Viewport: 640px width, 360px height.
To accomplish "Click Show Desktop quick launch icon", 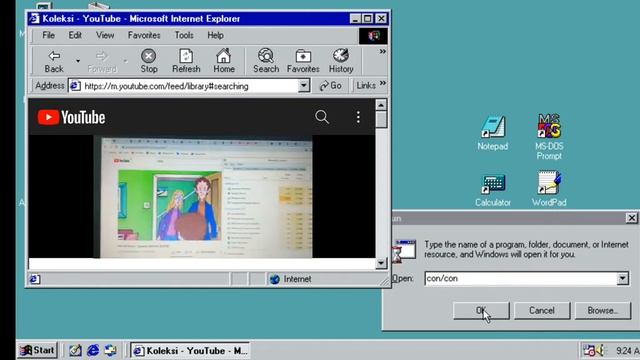I will click(x=75, y=350).
